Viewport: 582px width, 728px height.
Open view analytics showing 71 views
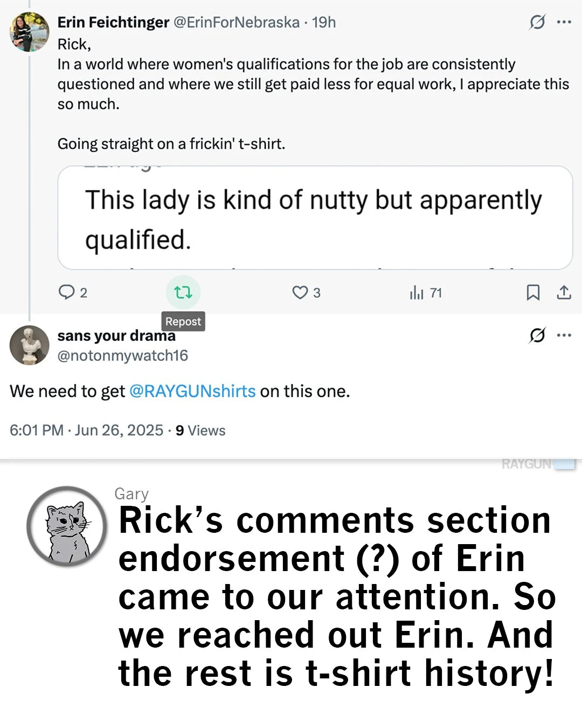point(417,292)
